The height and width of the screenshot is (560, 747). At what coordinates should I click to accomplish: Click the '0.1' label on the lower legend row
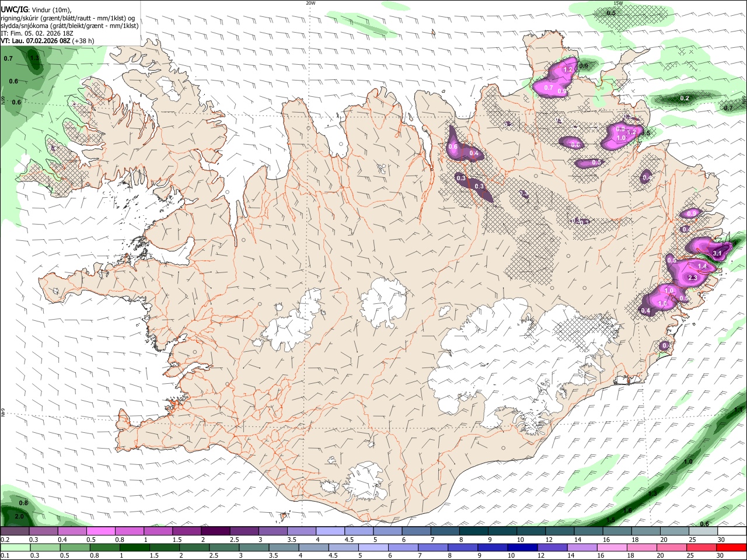click(x=5, y=556)
